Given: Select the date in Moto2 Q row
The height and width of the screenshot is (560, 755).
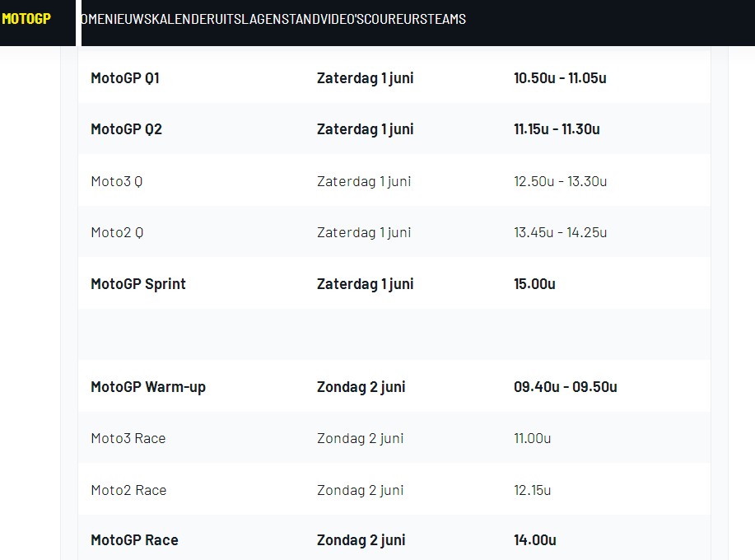Looking at the screenshot, I should (364, 232).
